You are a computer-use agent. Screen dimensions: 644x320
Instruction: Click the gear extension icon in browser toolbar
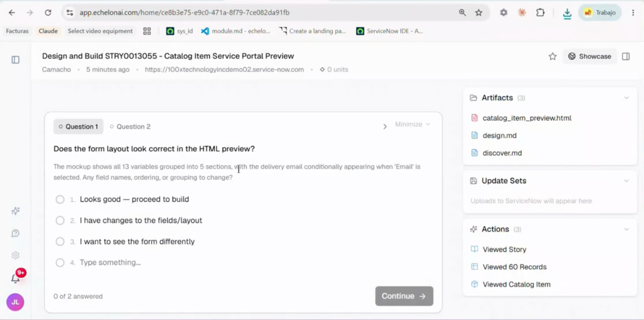(x=504, y=12)
